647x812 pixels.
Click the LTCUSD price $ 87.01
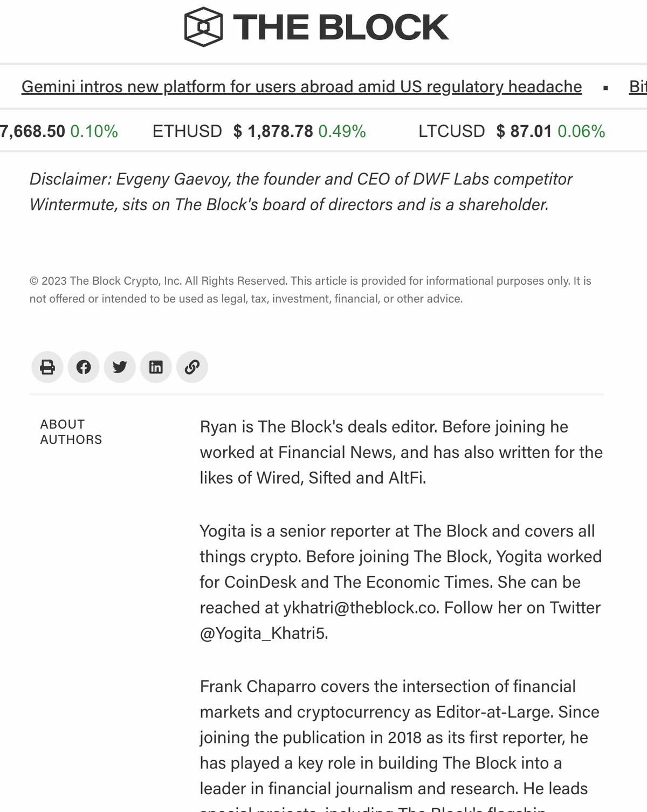[524, 131]
